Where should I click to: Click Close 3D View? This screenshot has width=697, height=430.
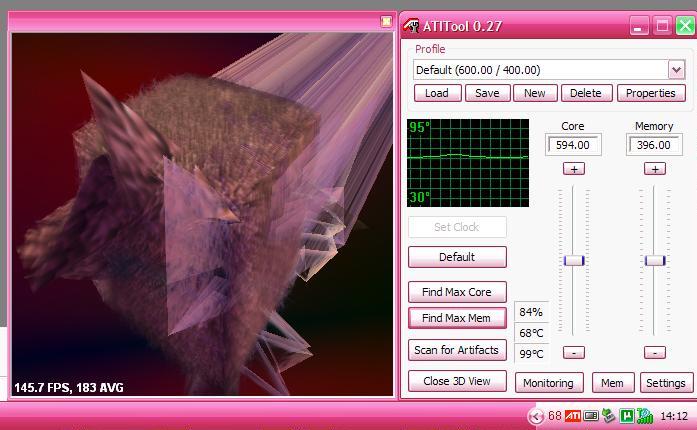[x=457, y=381]
